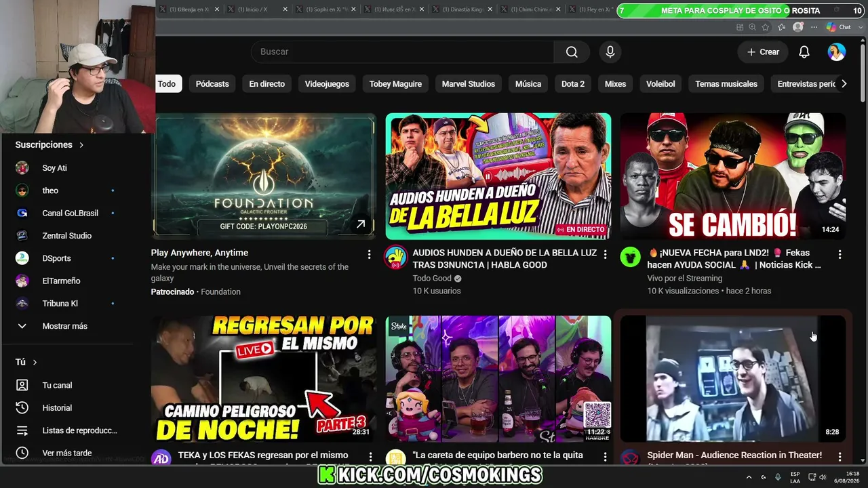The image size is (868, 488).
Task: Select the Mixes filter chip
Action: [x=615, y=84]
